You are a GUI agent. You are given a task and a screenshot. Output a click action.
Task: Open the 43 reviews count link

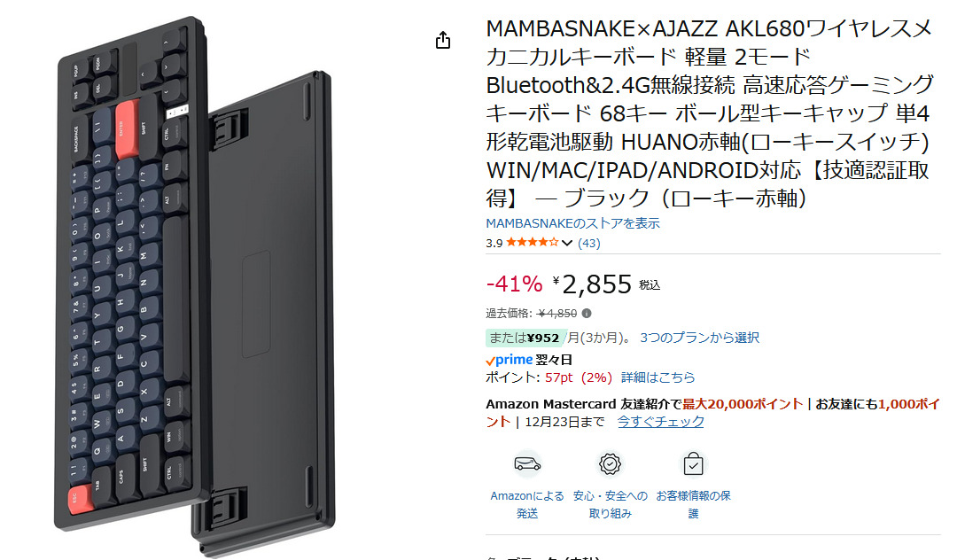pos(589,244)
